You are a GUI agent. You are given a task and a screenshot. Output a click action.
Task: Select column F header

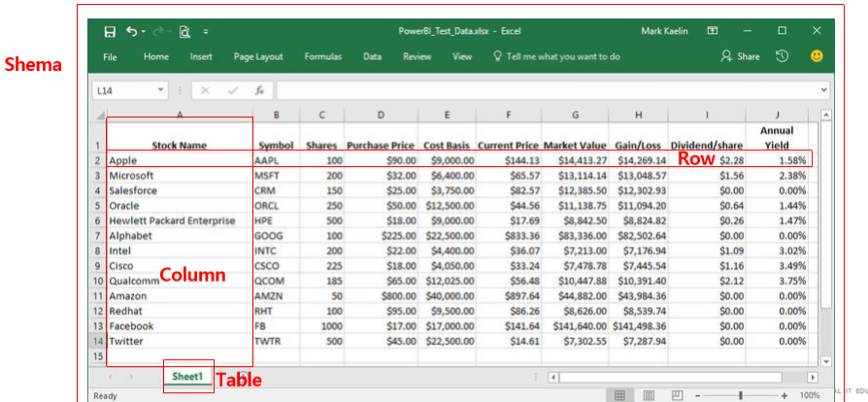[508, 116]
